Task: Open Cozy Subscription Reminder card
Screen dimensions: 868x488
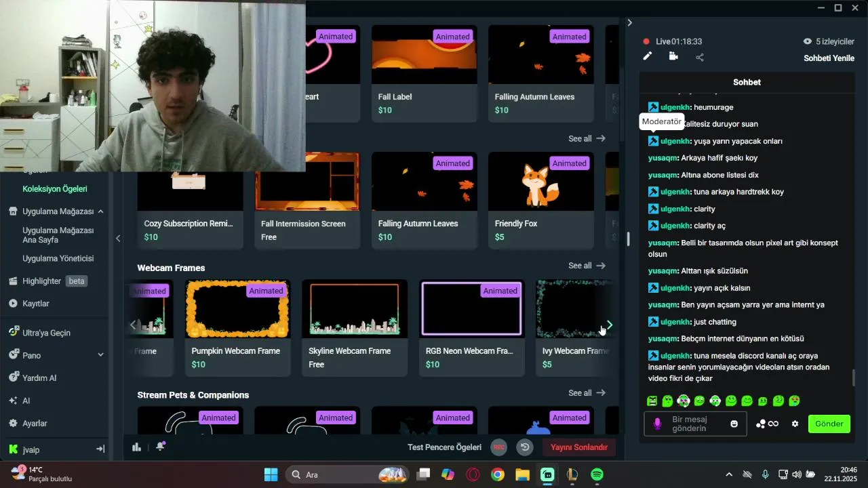Action: pyautogui.click(x=191, y=210)
